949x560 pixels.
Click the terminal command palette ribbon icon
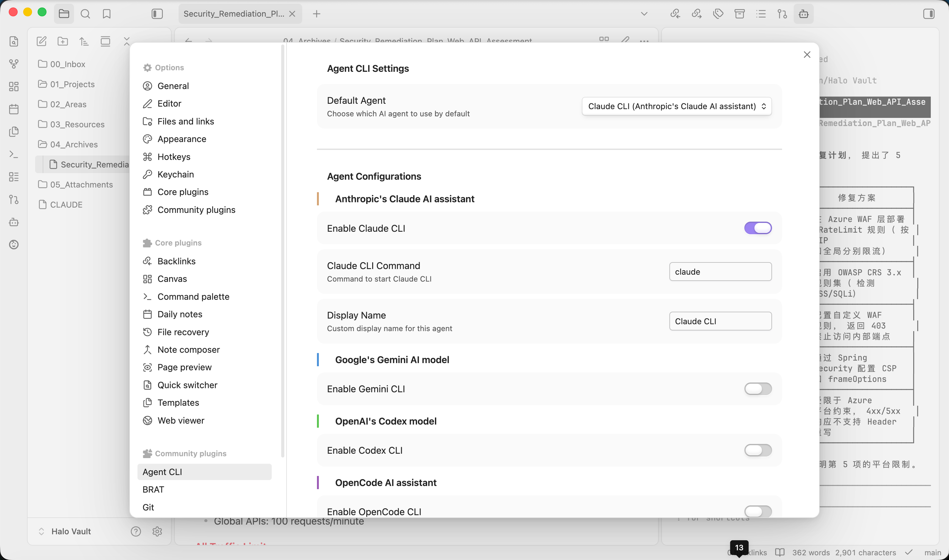coord(14,154)
